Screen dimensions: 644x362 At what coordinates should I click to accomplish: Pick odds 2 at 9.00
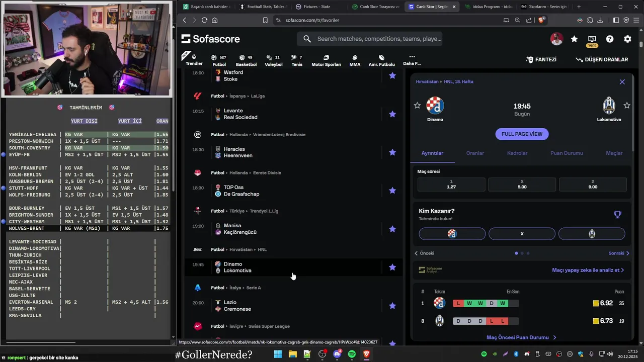(x=593, y=184)
